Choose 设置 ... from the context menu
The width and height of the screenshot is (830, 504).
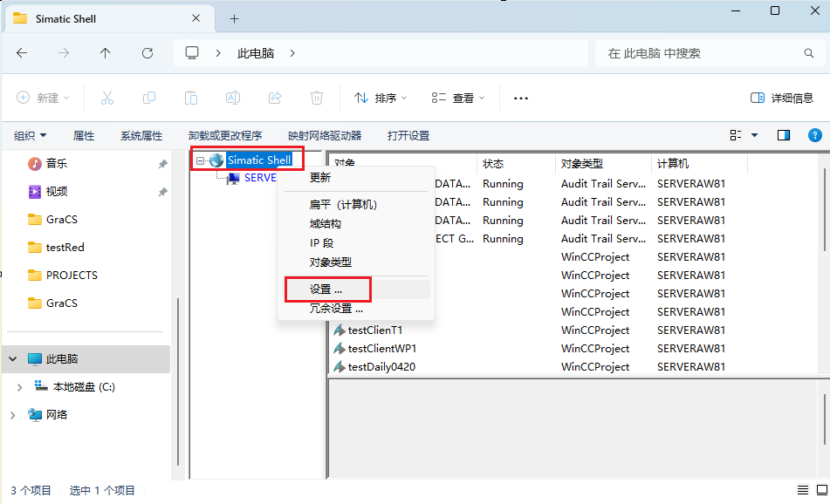[x=357, y=289]
